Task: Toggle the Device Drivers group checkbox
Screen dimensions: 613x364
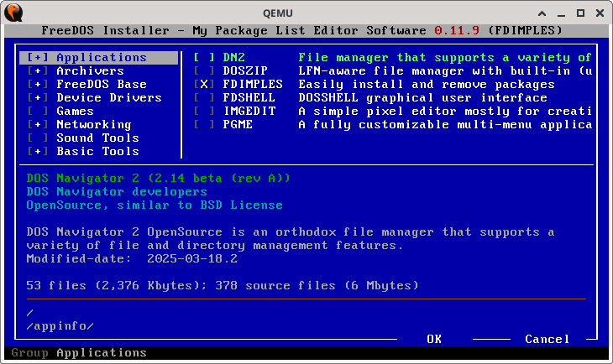Action: 38,97
